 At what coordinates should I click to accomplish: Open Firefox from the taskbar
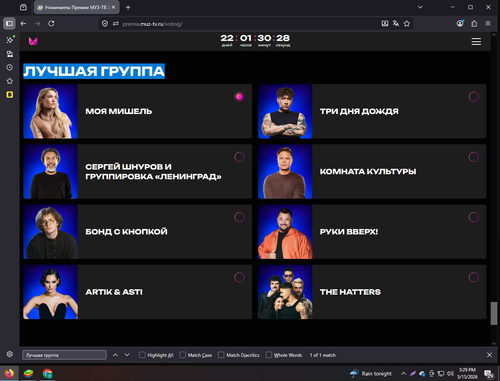tap(10, 373)
